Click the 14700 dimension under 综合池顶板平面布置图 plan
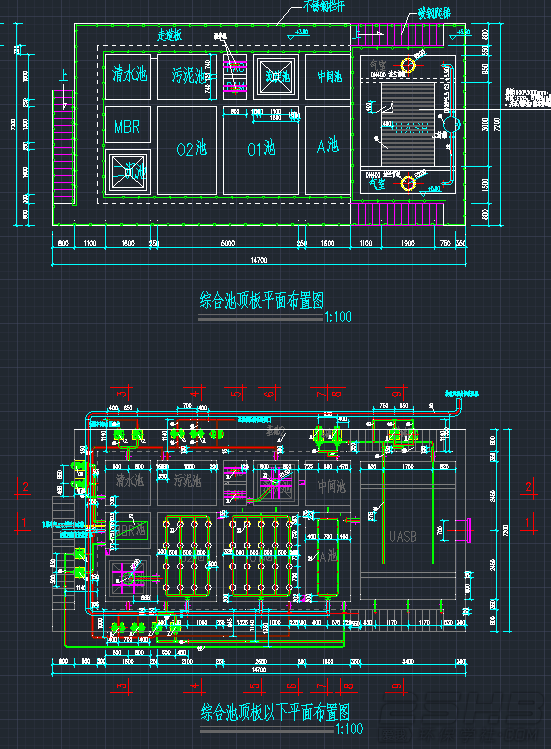Screen dimensions: 551x749 coord(259,260)
